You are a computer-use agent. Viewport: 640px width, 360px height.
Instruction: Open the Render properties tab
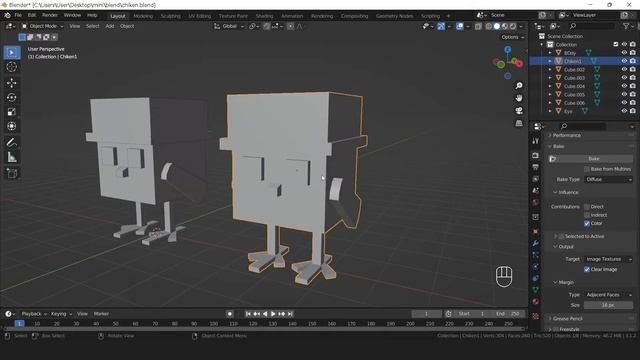point(536,156)
